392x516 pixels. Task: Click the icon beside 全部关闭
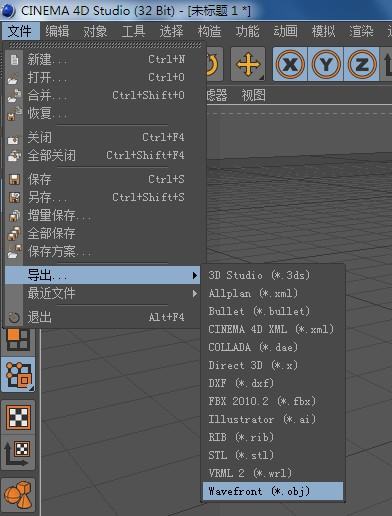(x=14, y=156)
